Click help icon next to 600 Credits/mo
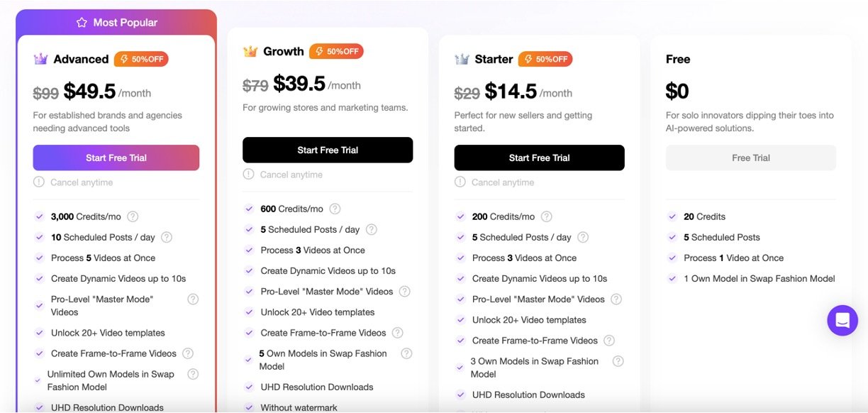 [x=335, y=209]
